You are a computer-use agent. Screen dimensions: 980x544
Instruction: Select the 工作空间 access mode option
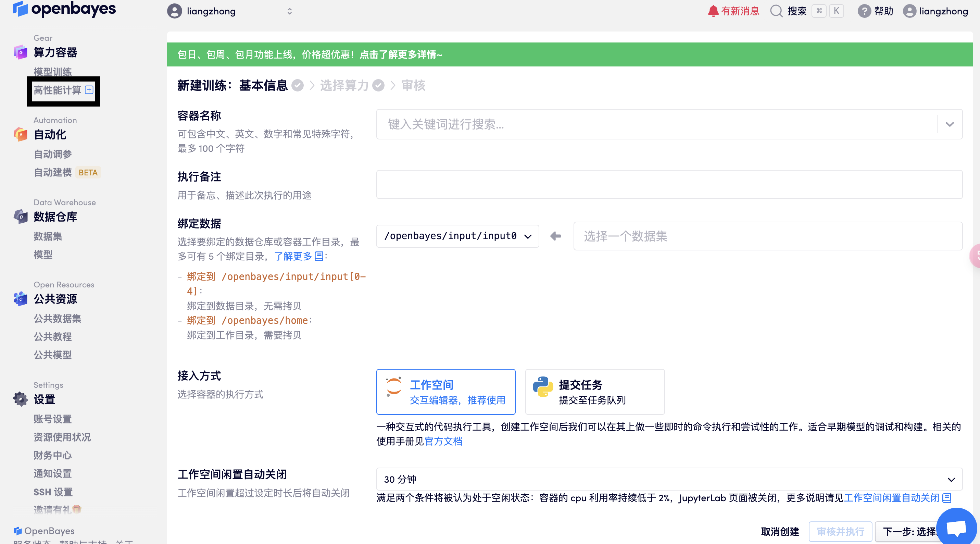[x=445, y=392]
